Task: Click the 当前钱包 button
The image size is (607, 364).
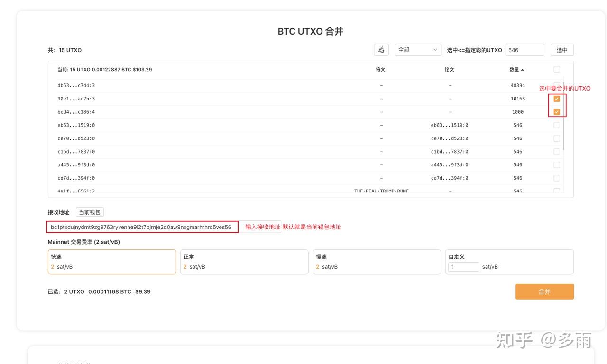Action: (90, 212)
